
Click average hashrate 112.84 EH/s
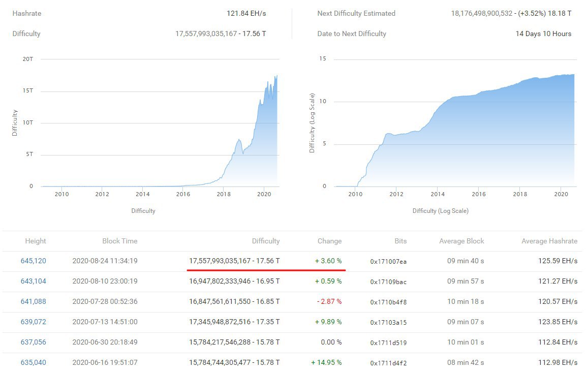click(x=558, y=342)
